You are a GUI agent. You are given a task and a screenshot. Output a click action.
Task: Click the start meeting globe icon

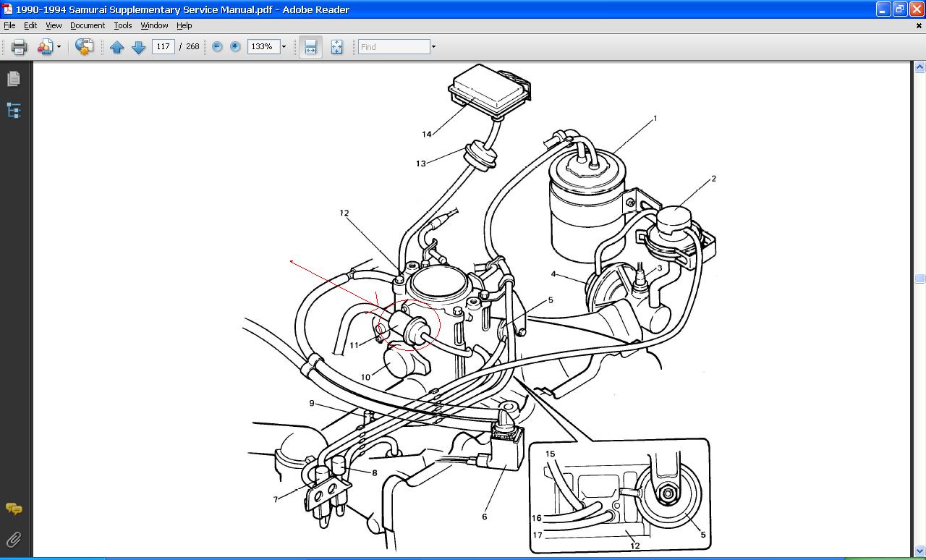[x=84, y=47]
